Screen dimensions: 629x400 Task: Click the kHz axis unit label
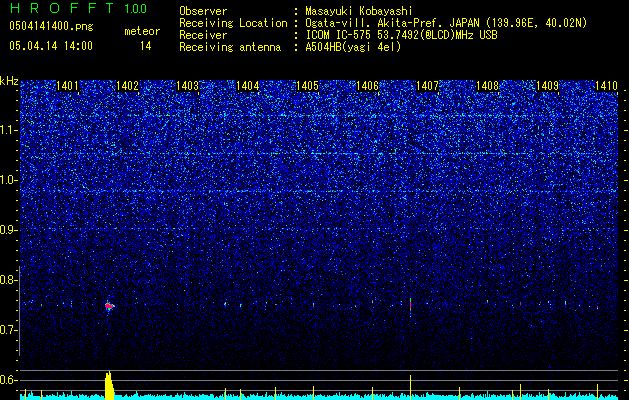coord(9,81)
